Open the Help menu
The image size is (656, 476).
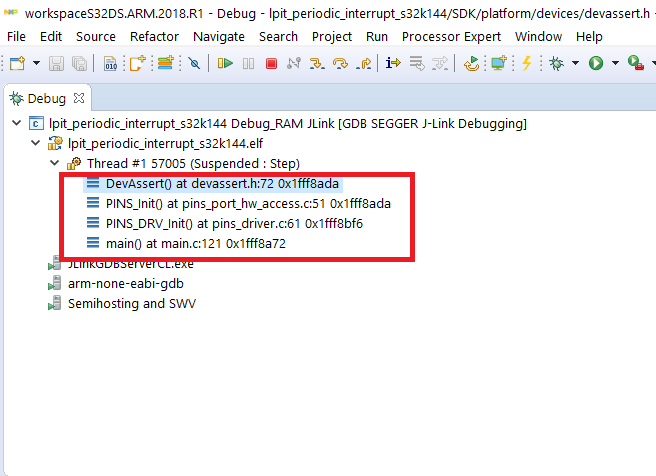click(x=589, y=37)
